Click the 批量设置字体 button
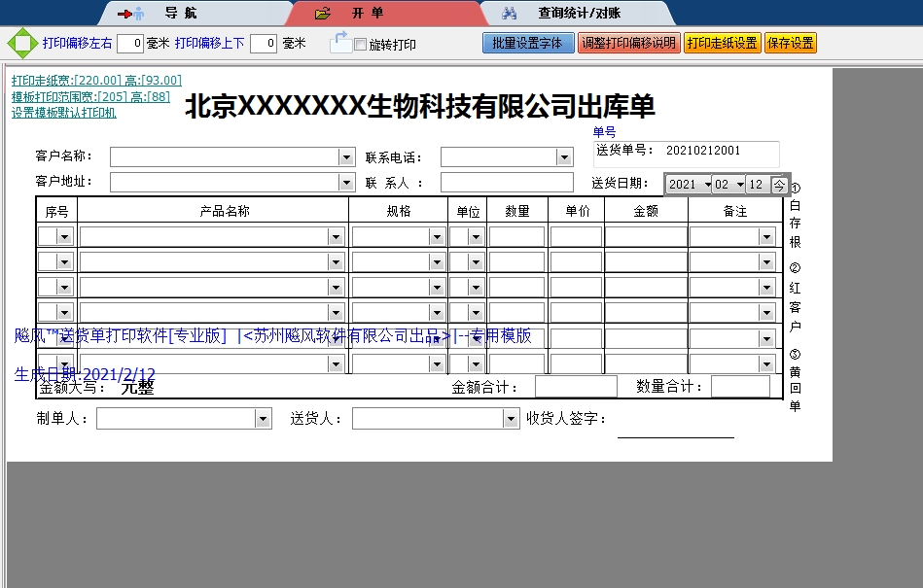923x588 pixels. click(x=527, y=44)
